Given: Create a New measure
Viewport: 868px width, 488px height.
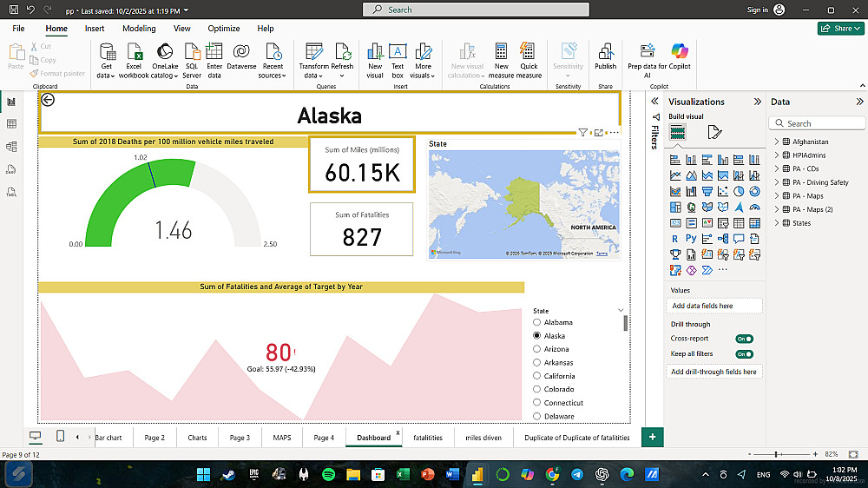Looking at the screenshot, I should coord(501,61).
